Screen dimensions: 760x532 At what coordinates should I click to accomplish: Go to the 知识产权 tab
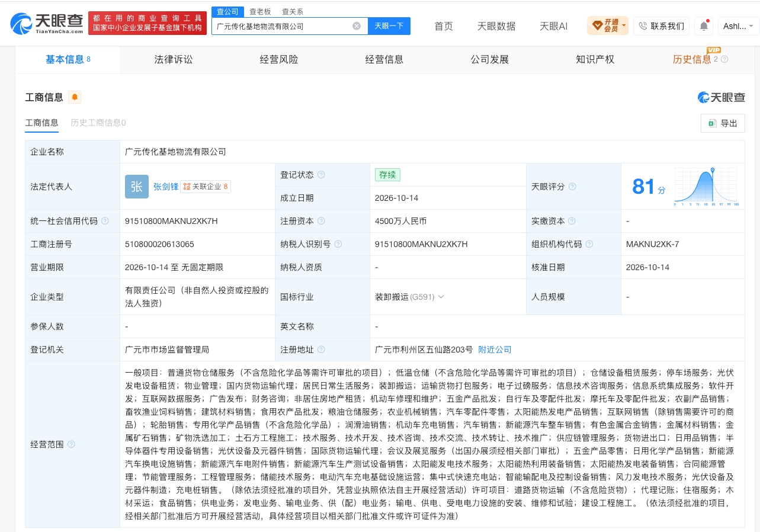click(x=595, y=59)
